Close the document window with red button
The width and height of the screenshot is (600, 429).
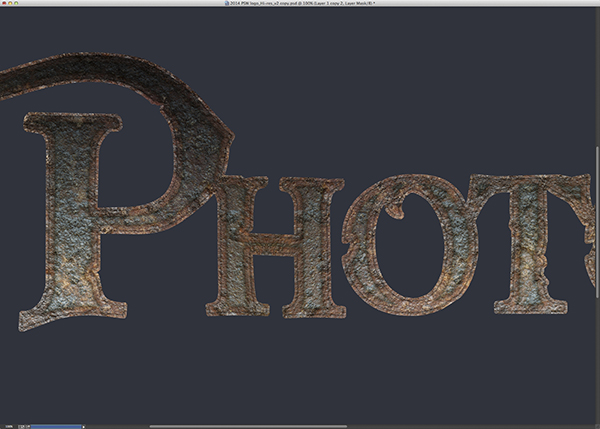click(x=5, y=4)
